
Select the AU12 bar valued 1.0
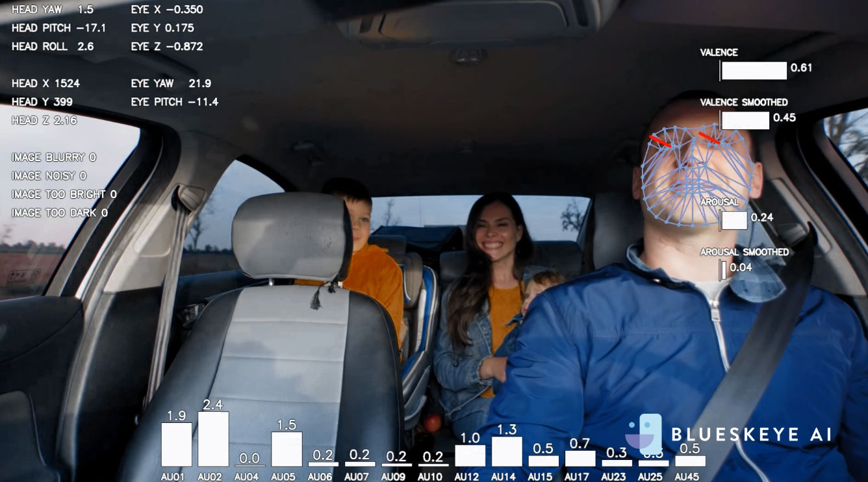tap(470, 455)
